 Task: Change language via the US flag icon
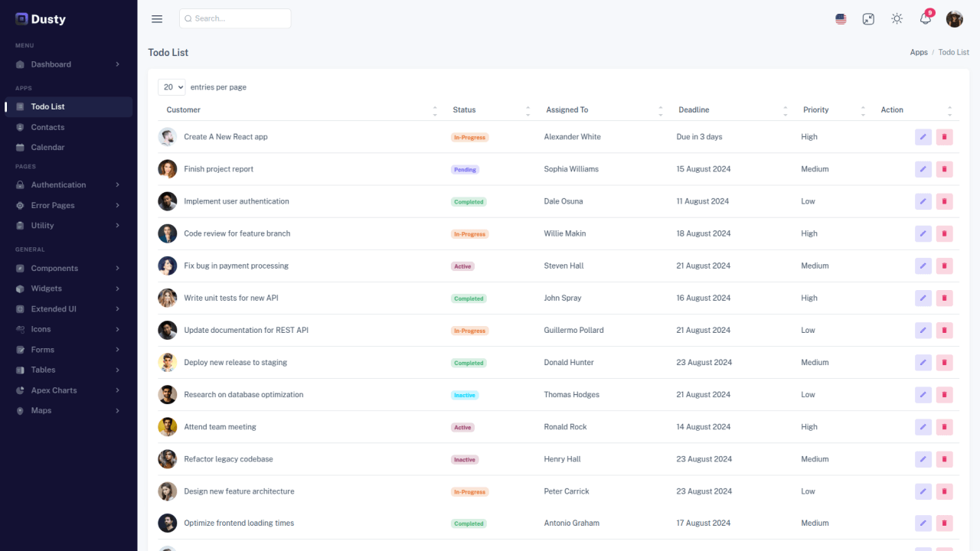[x=841, y=18]
